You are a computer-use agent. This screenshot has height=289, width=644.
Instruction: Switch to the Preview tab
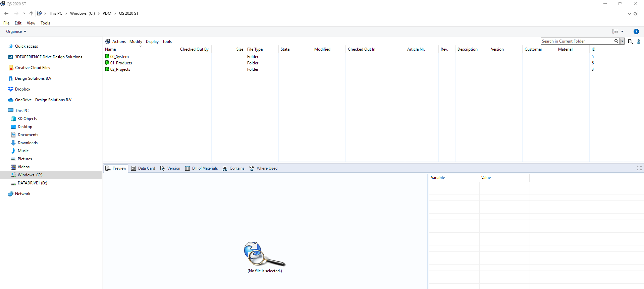116,168
